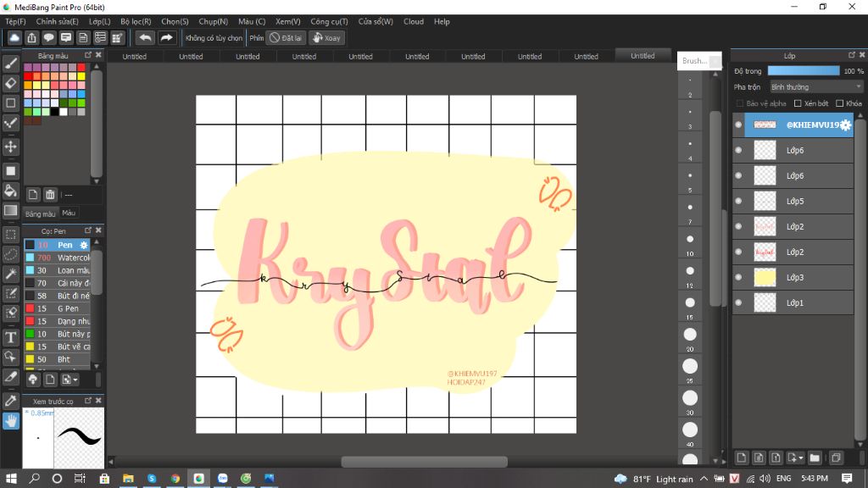This screenshot has height=488, width=868.
Task: Open Pen brush settings gear
Action: coord(84,245)
